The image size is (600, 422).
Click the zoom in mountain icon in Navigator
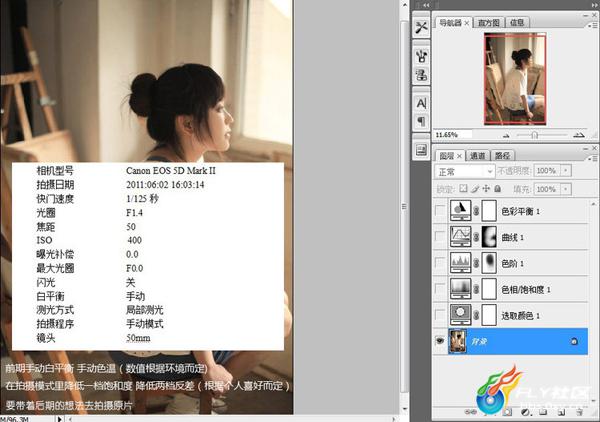579,134
